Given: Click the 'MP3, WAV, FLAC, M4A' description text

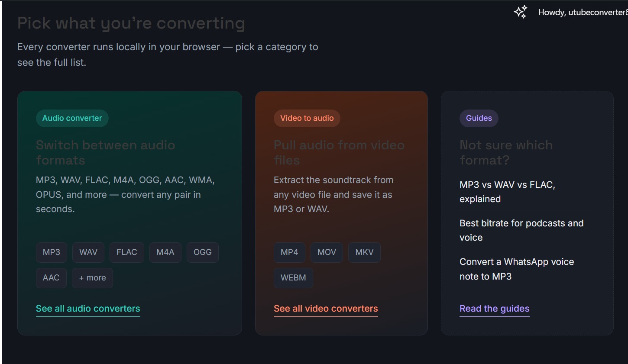Looking at the screenshot, I should click(x=125, y=194).
